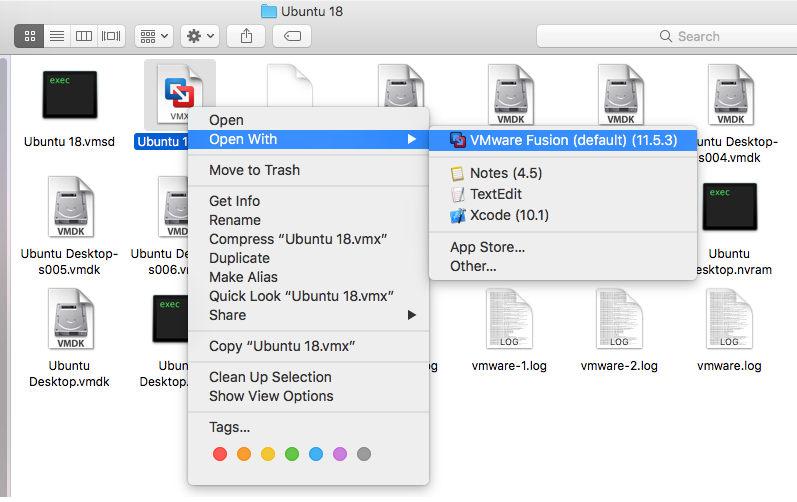The width and height of the screenshot is (797, 502).
Task: Select the Ubuntu 18.vmx file icon
Action: [179, 94]
